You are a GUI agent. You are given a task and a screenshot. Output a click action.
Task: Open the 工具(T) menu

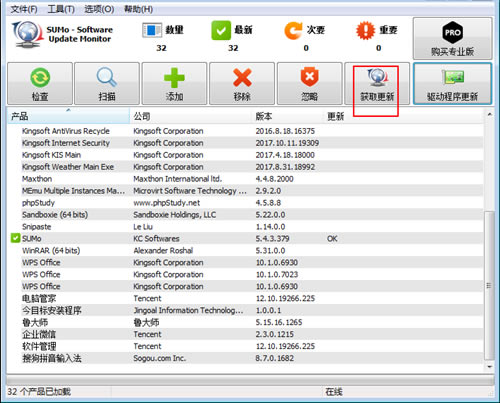pos(61,9)
